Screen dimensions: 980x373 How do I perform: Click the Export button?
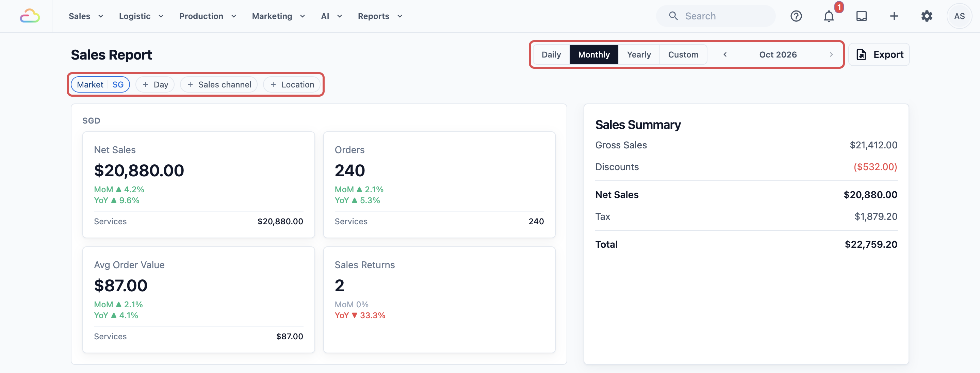tap(879, 54)
